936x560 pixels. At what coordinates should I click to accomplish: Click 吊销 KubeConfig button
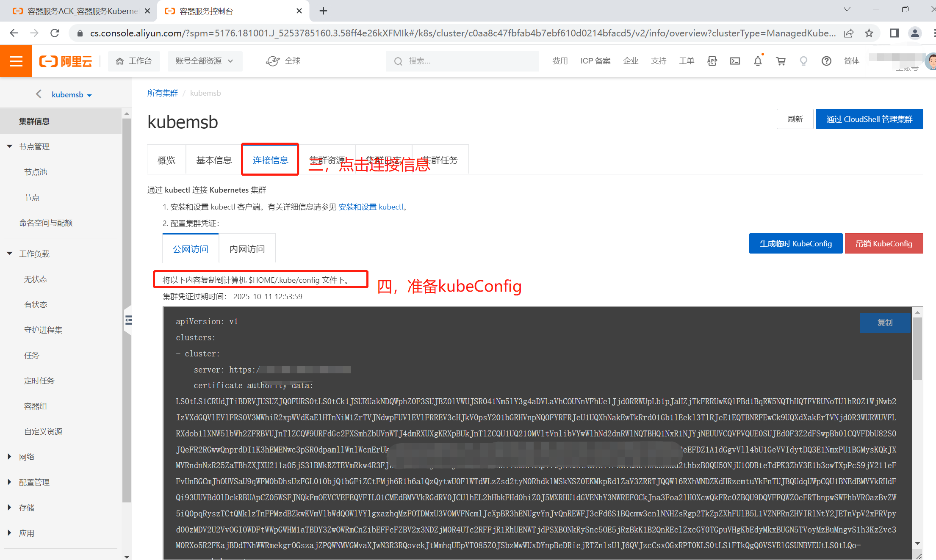[x=884, y=244]
